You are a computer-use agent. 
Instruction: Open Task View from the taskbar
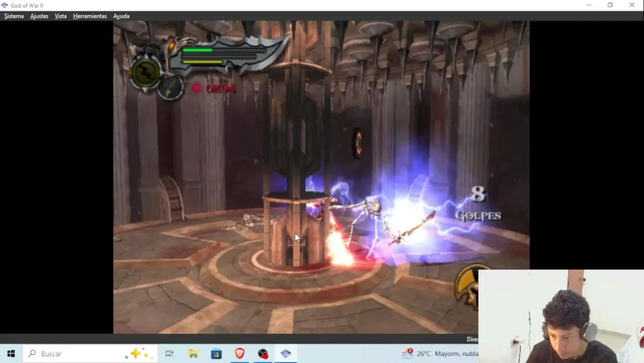(169, 354)
